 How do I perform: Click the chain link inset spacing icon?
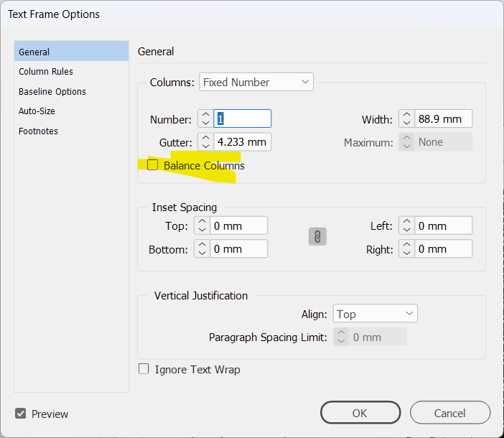[x=317, y=237]
